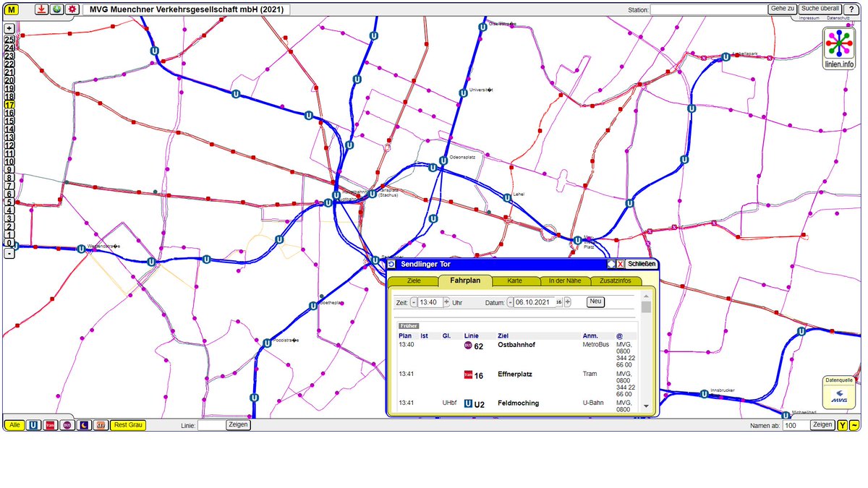Image resolution: width=868 pixels, height=488 pixels.
Task: Open the linien.info logo link
Action: pyautogui.click(x=839, y=48)
